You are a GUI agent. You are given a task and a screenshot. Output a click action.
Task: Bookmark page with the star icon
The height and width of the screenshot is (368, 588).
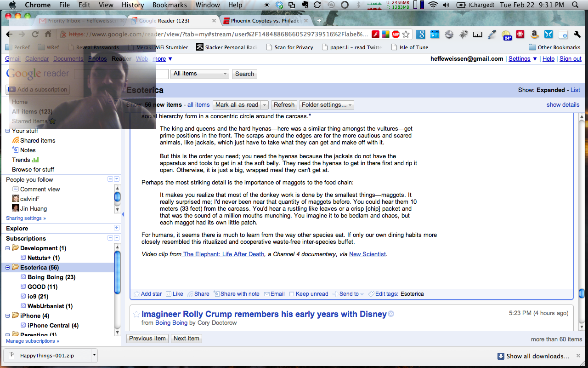click(406, 34)
